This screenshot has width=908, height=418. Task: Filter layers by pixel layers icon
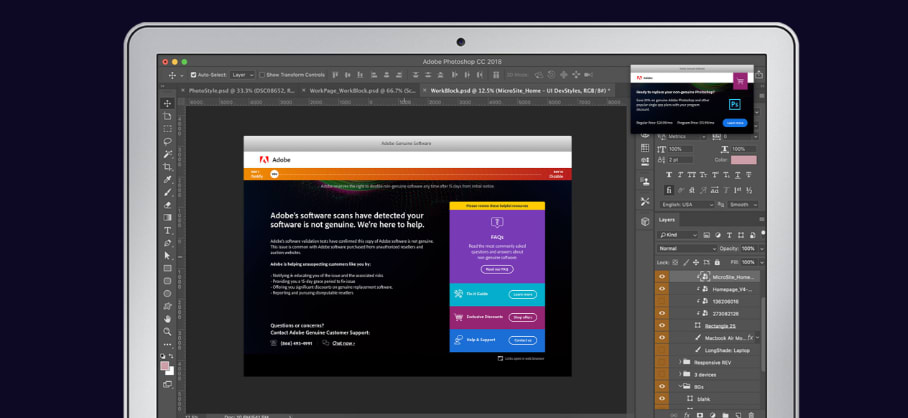[706, 235]
